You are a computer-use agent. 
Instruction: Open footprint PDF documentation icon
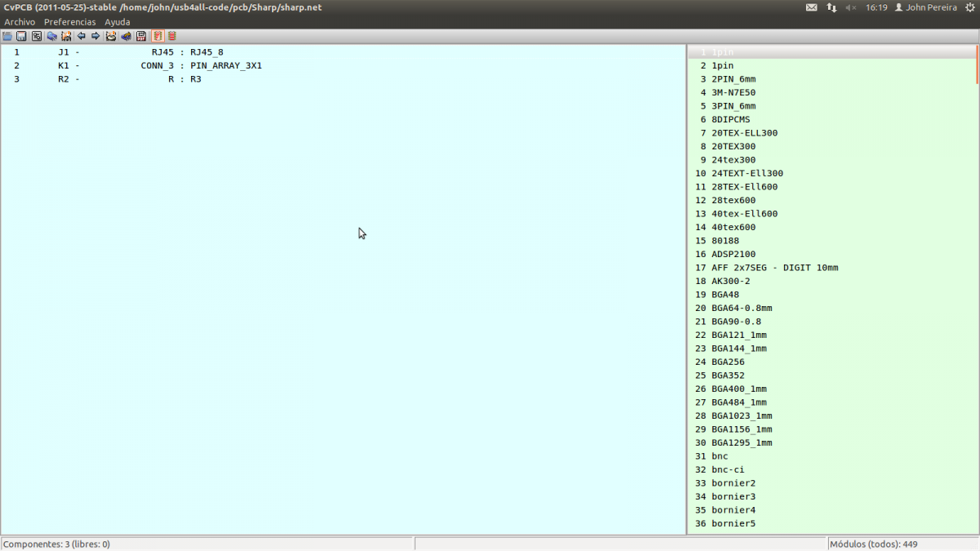point(141,36)
